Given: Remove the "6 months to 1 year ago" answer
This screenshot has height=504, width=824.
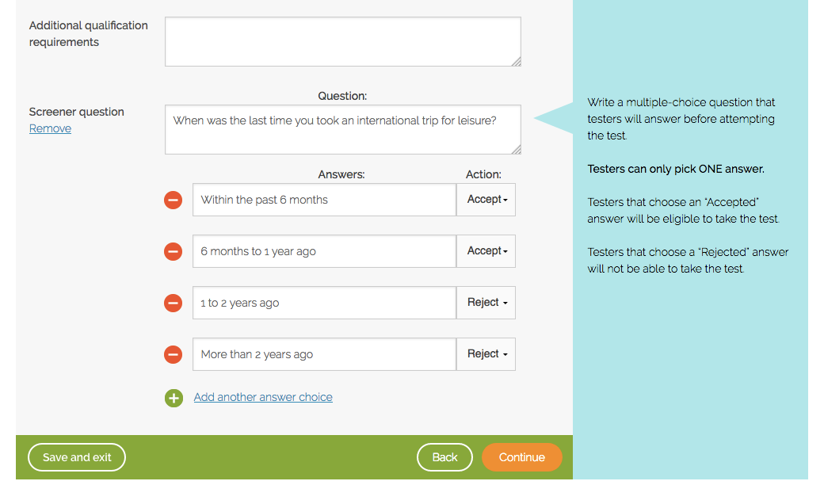Looking at the screenshot, I should pyautogui.click(x=173, y=251).
